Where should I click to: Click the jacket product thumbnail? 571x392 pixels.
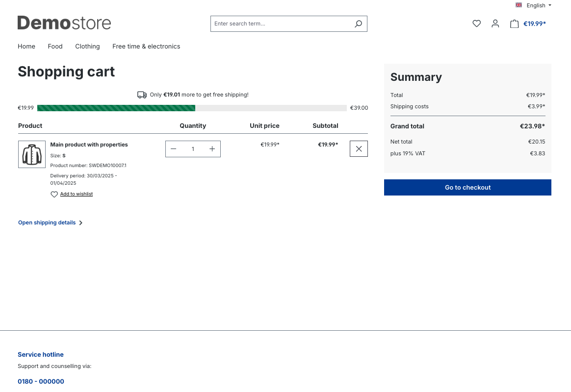tap(32, 154)
